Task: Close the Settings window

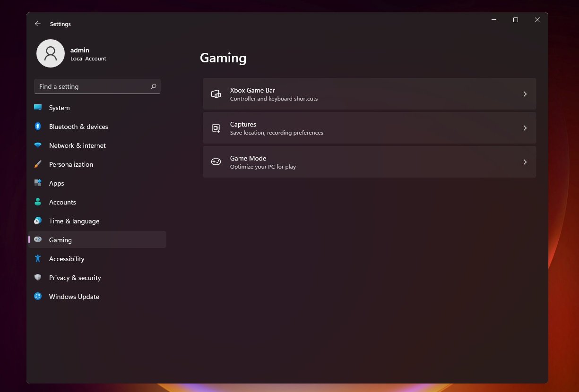Action: click(537, 20)
